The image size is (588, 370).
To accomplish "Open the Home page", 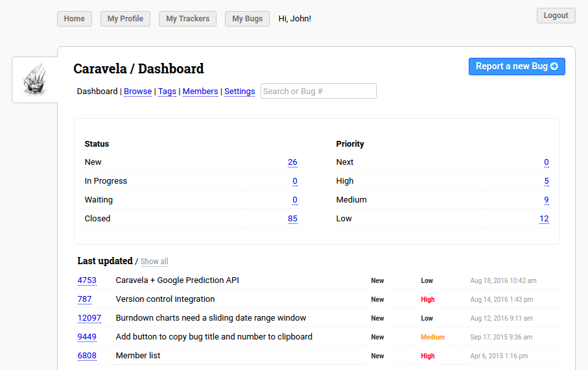I will [x=75, y=19].
